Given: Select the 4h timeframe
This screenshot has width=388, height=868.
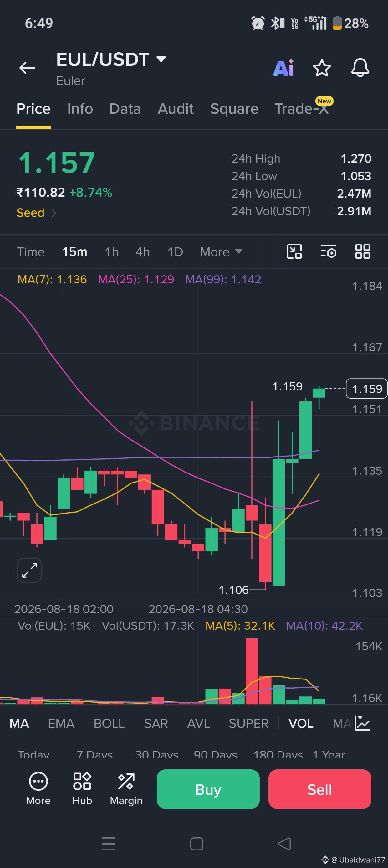Looking at the screenshot, I should [142, 252].
